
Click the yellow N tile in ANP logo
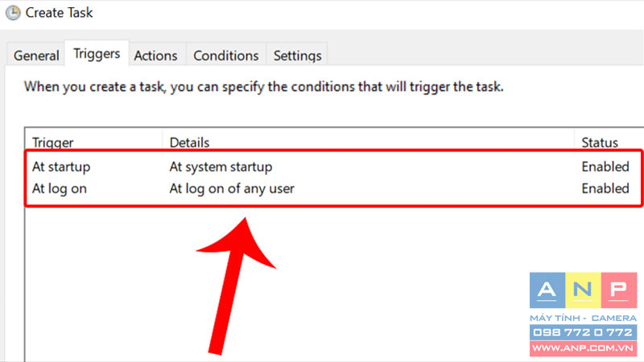pyautogui.click(x=583, y=290)
